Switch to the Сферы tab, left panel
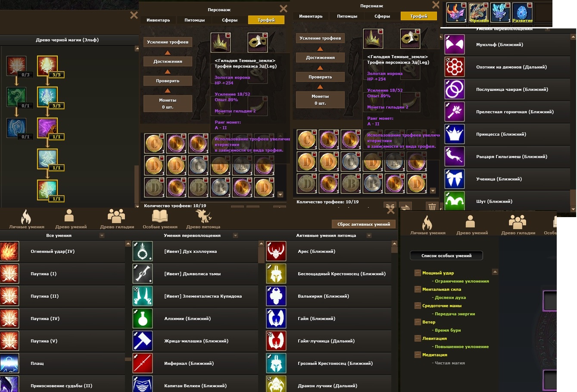The image size is (577, 392). click(230, 20)
